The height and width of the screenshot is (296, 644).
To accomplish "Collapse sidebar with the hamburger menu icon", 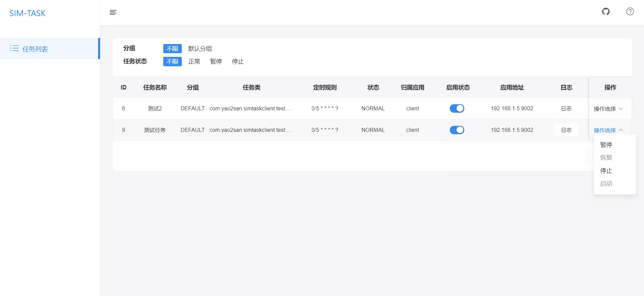I will pos(113,12).
